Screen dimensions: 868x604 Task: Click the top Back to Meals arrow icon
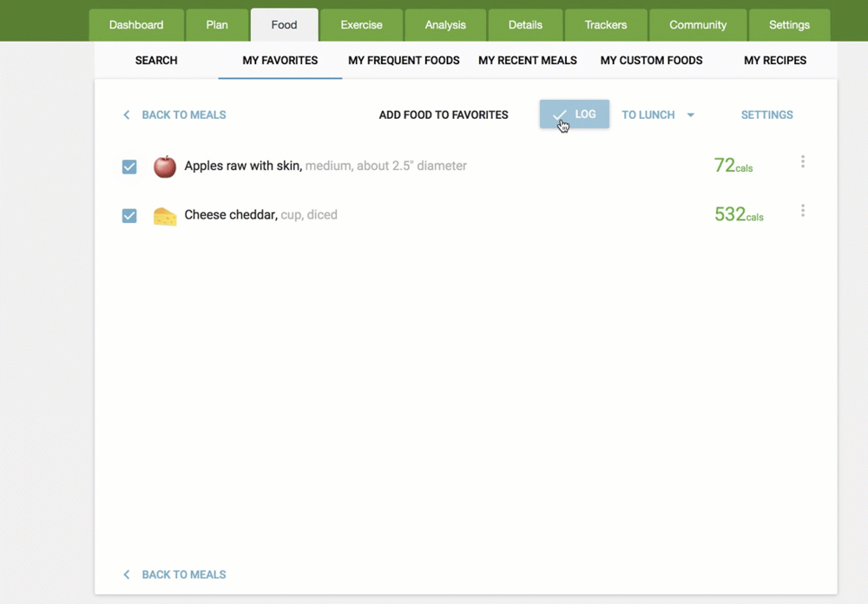pos(127,115)
